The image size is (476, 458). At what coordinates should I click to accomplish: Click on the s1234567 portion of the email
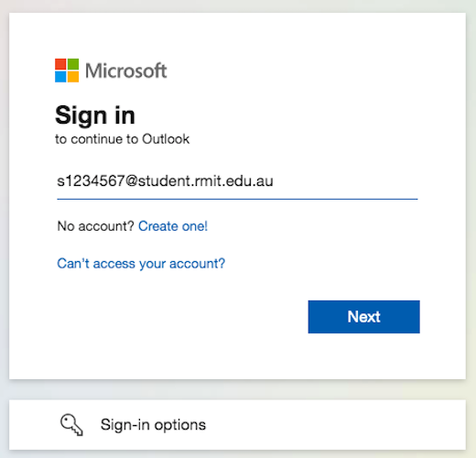pos(91,180)
